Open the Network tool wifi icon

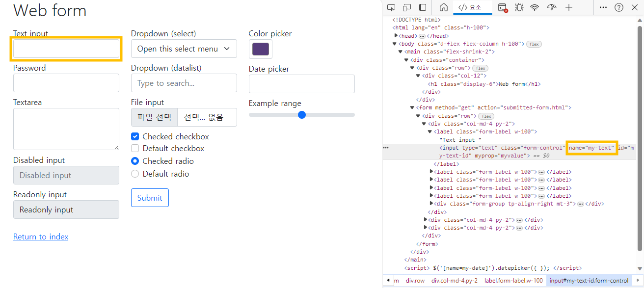point(535,7)
